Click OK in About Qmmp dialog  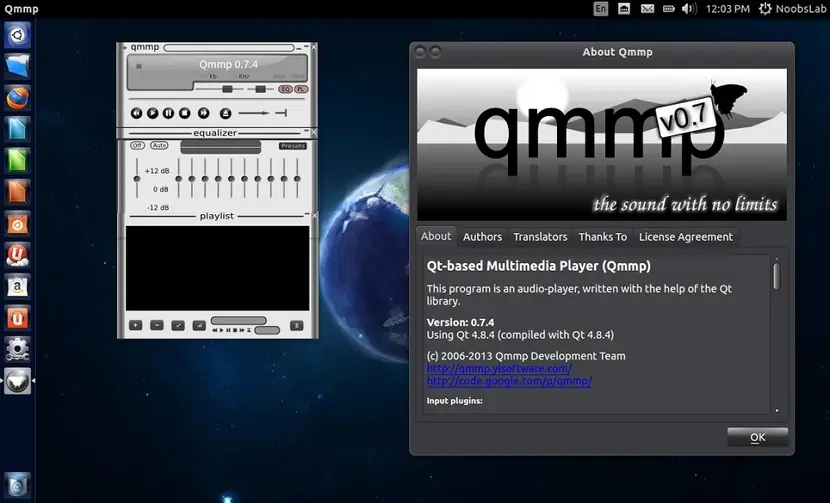757,437
